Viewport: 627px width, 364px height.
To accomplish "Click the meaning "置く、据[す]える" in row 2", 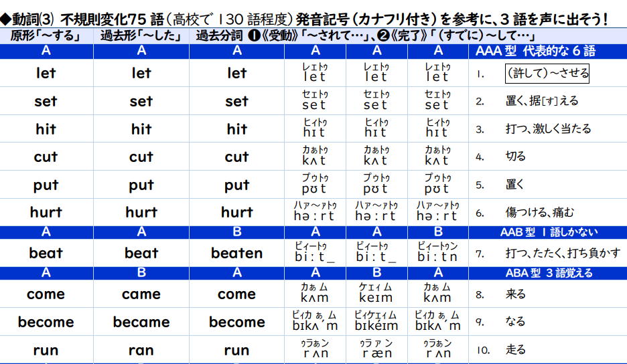I will [x=541, y=102].
